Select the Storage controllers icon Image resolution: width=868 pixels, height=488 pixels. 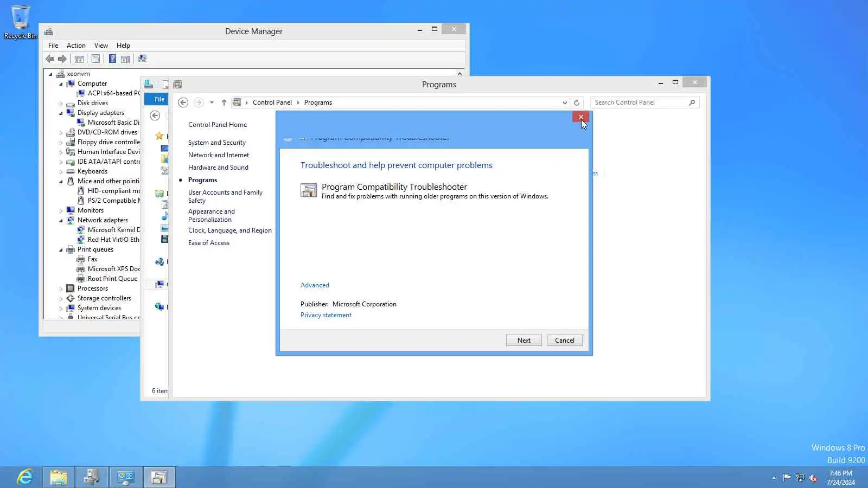[x=71, y=298]
